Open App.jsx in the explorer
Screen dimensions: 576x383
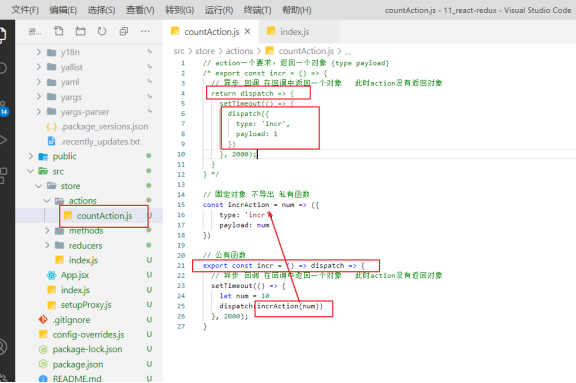click(x=89, y=275)
